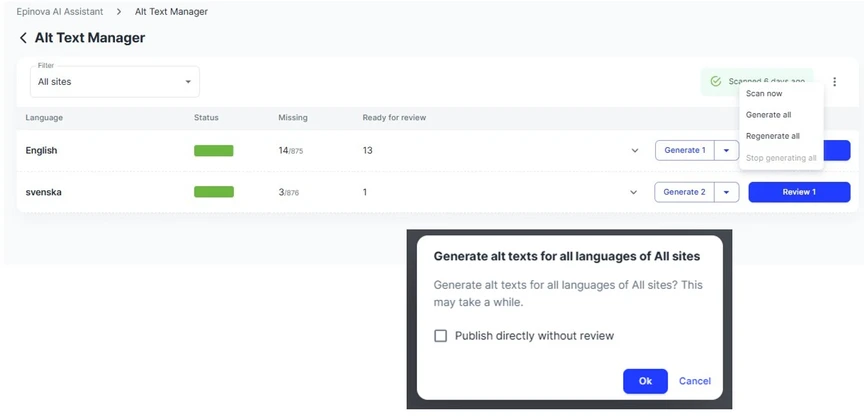Confirm the dialog with Ok
The image size is (864, 417).
click(x=645, y=381)
